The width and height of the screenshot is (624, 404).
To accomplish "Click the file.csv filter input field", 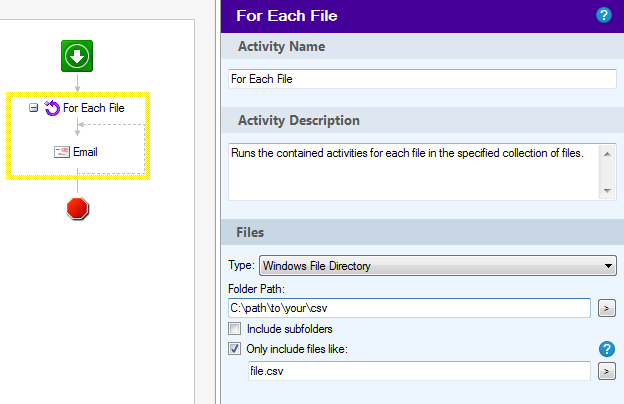I will tap(419, 371).
